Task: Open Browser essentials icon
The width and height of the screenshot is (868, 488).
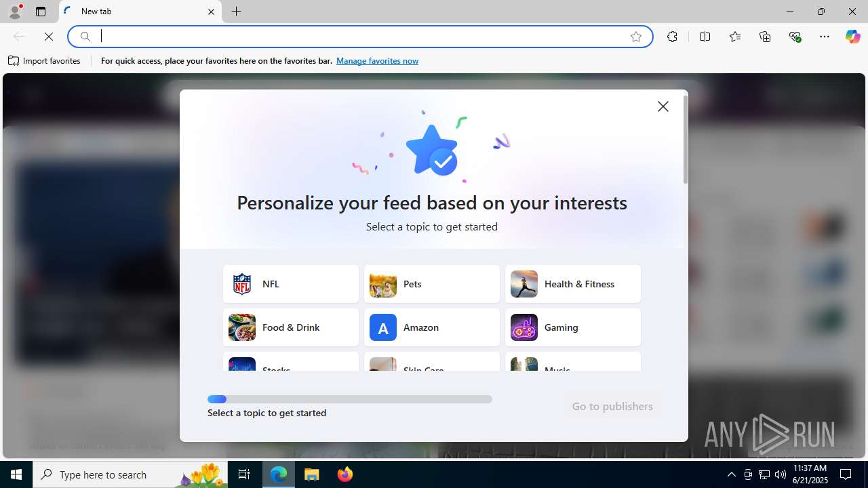Action: pyautogui.click(x=795, y=37)
